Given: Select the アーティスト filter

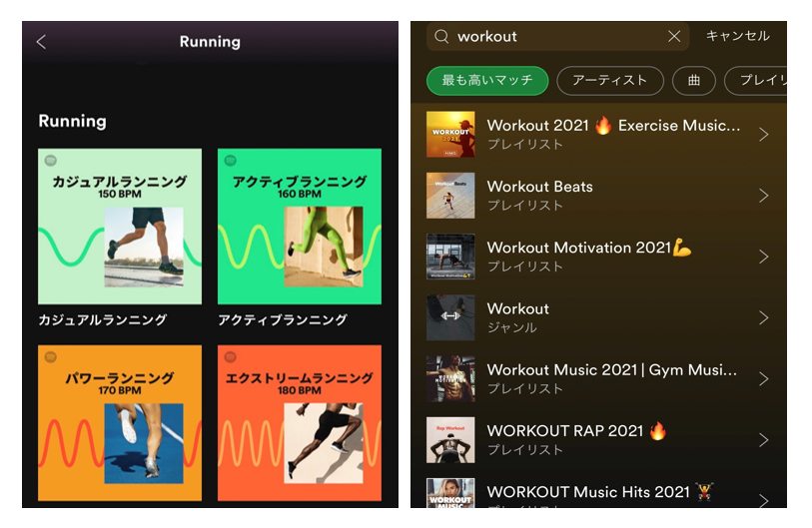Looking at the screenshot, I should click(610, 80).
